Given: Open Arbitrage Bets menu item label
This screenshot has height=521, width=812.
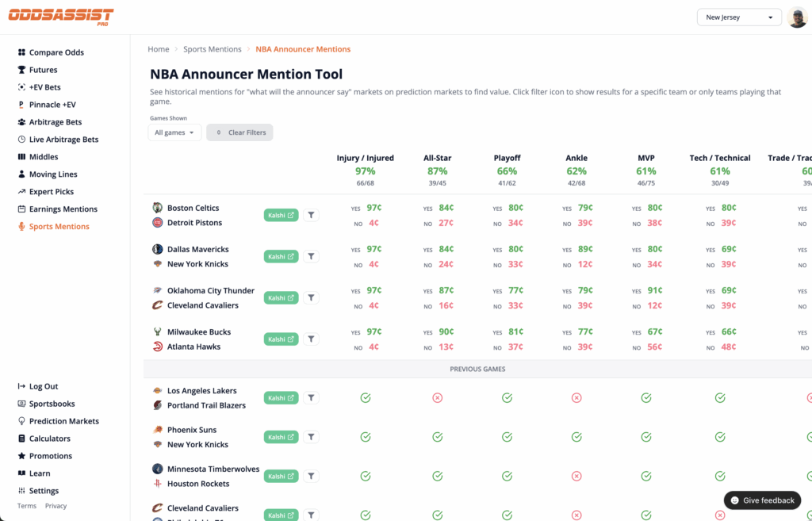Looking at the screenshot, I should pyautogui.click(x=56, y=122).
